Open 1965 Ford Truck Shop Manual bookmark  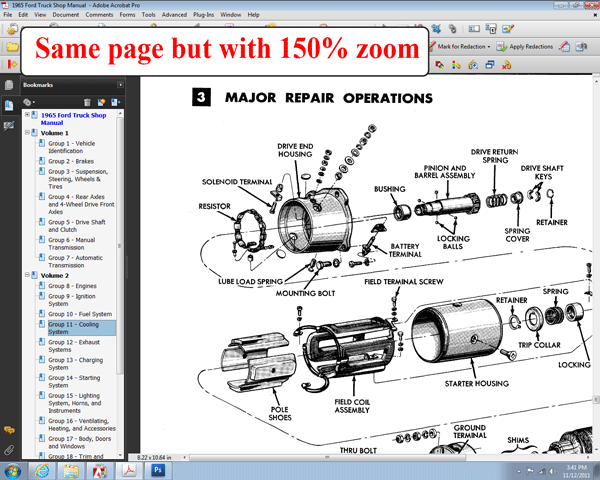(x=73, y=119)
